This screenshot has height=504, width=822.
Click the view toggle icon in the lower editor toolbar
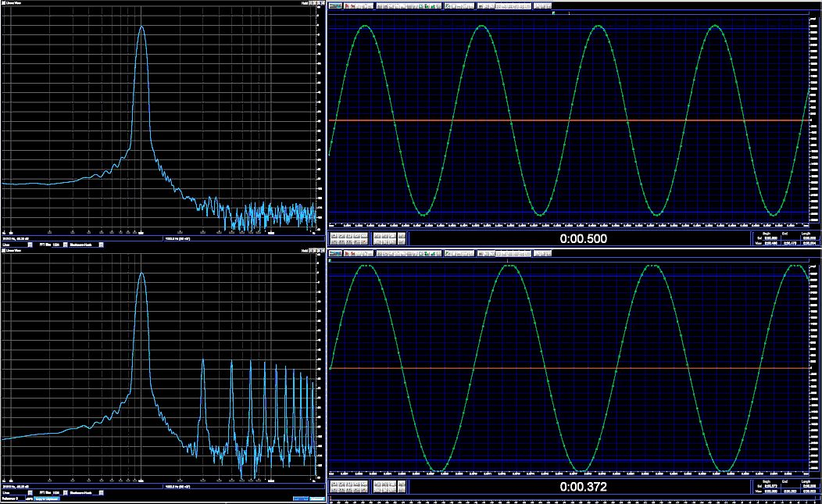click(x=335, y=253)
